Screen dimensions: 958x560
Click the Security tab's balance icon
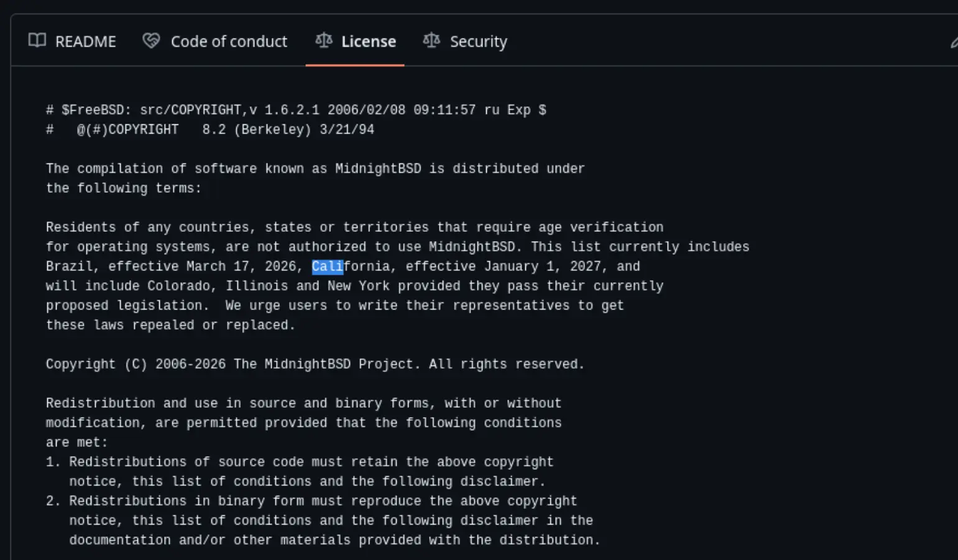point(431,40)
